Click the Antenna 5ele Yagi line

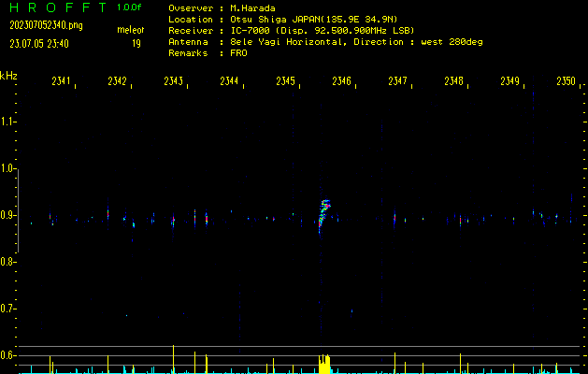point(325,42)
